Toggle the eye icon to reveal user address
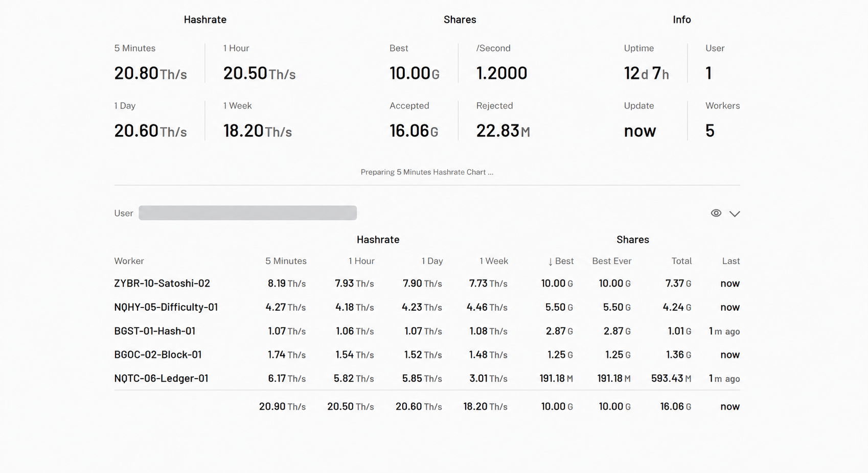 pyautogui.click(x=716, y=213)
